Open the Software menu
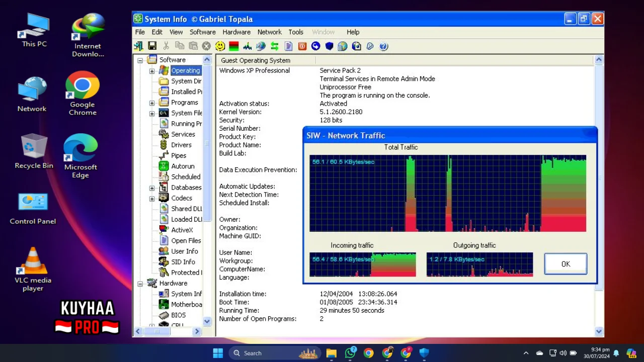Screen dimensions: 644x362 (203, 32)
